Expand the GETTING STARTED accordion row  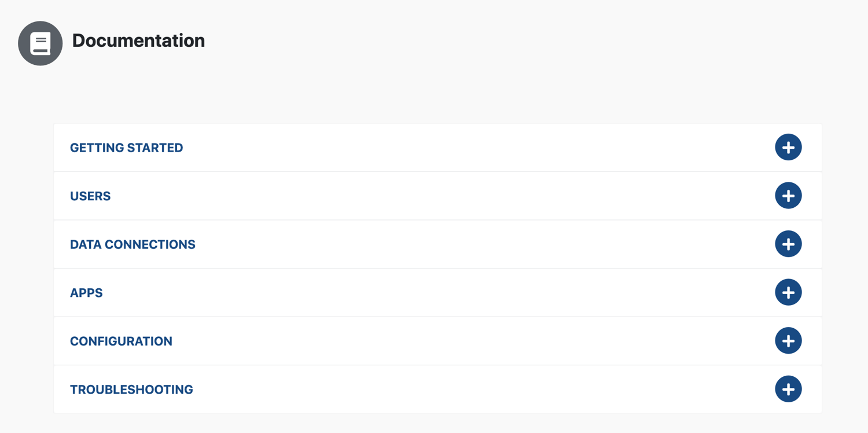point(437,148)
